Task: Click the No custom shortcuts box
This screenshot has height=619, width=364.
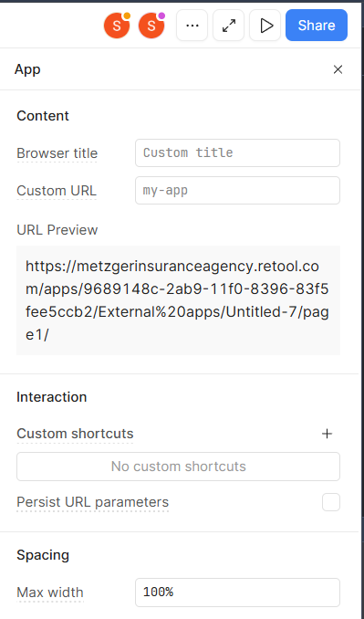Action: [178, 467]
